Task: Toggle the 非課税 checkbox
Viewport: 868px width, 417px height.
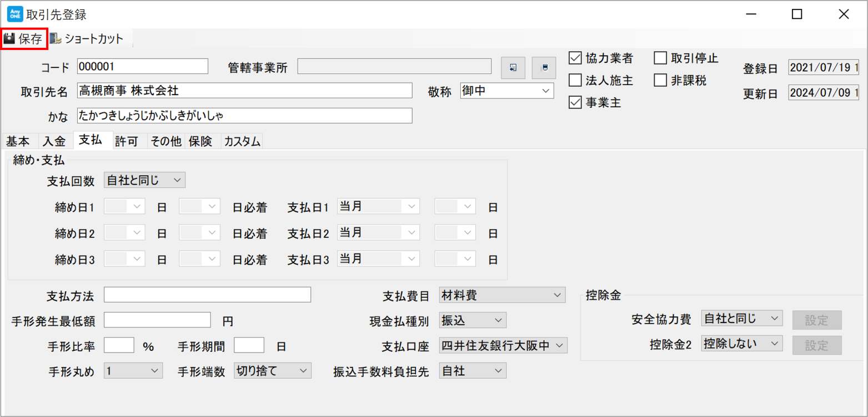Action: pos(660,81)
